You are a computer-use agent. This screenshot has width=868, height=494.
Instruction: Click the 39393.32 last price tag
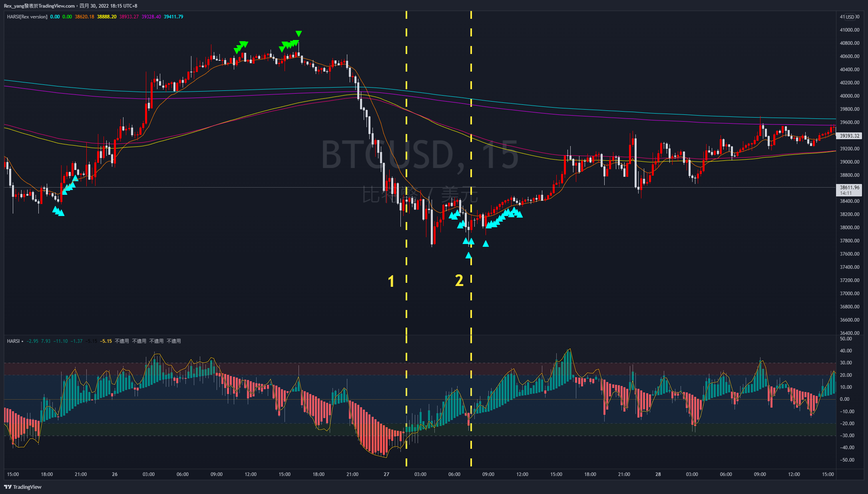point(849,136)
